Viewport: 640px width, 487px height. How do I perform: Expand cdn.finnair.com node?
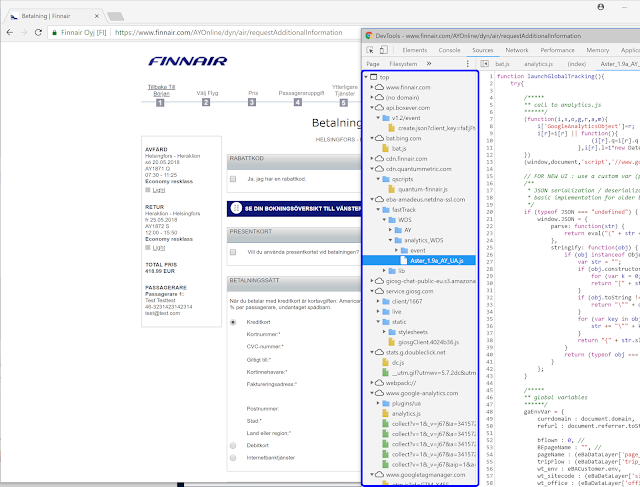[x=372, y=158]
